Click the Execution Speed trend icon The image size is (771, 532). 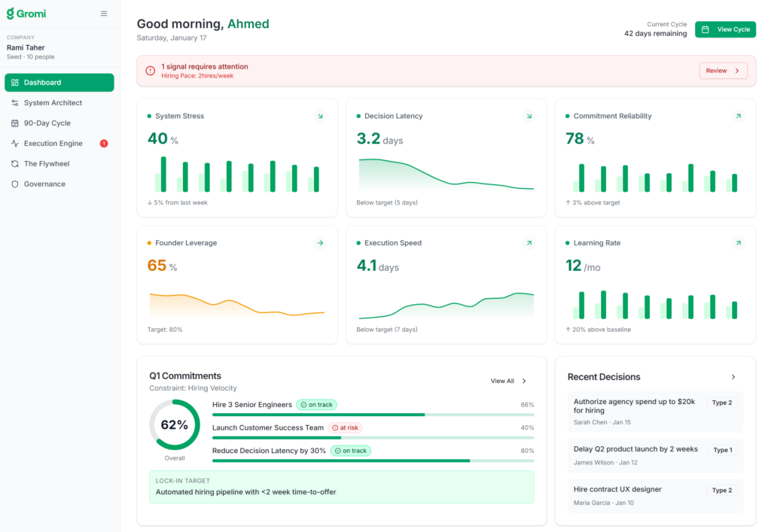click(x=529, y=243)
